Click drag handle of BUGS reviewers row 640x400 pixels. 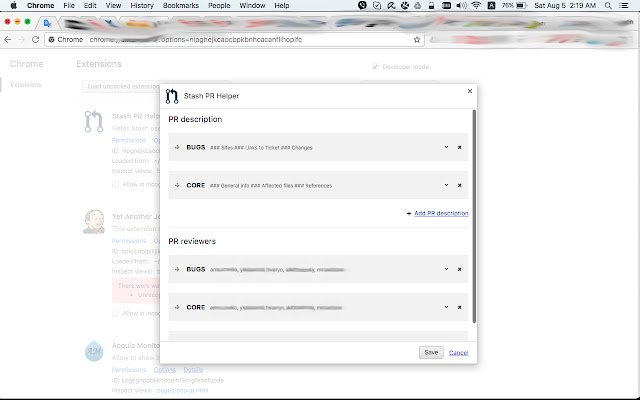[177, 269]
